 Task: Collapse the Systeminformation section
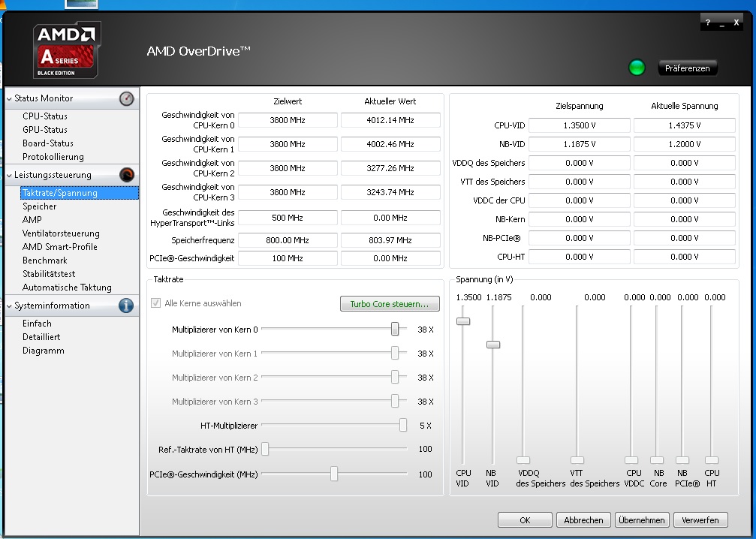(9, 306)
